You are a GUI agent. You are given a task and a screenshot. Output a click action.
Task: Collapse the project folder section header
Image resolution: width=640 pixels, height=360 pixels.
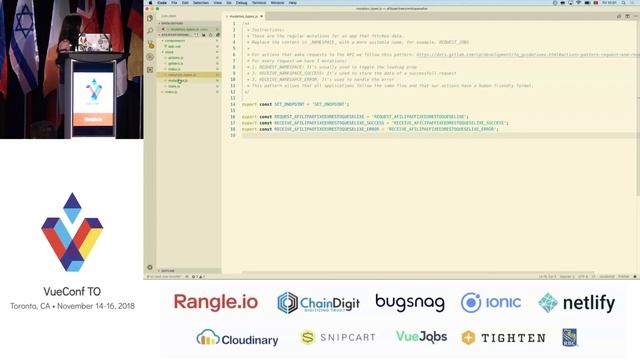click(x=176, y=35)
